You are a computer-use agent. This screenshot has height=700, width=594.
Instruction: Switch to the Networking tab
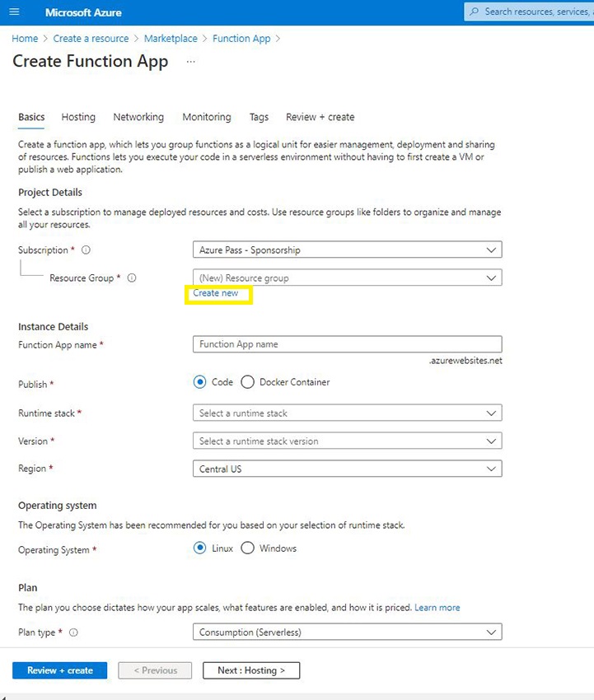[138, 117]
